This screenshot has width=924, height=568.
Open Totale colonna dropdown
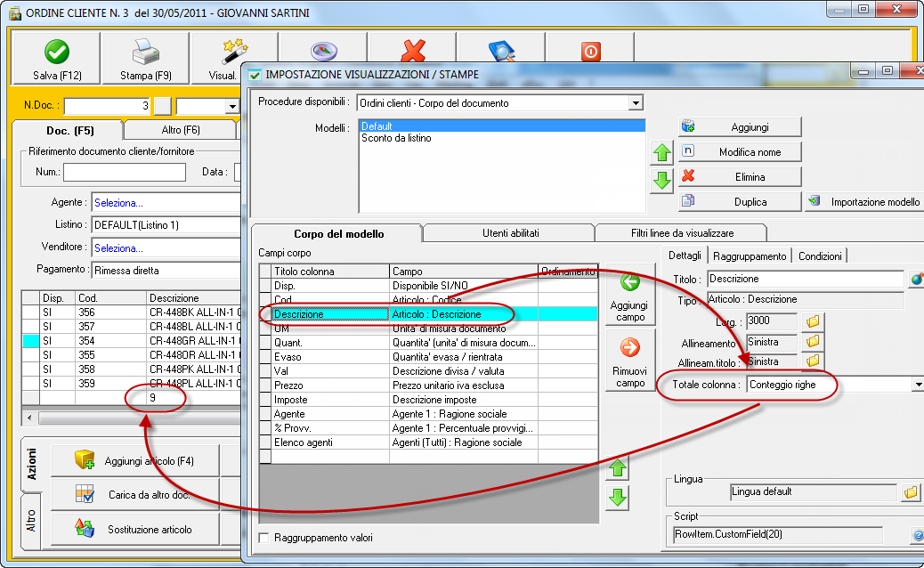point(918,385)
